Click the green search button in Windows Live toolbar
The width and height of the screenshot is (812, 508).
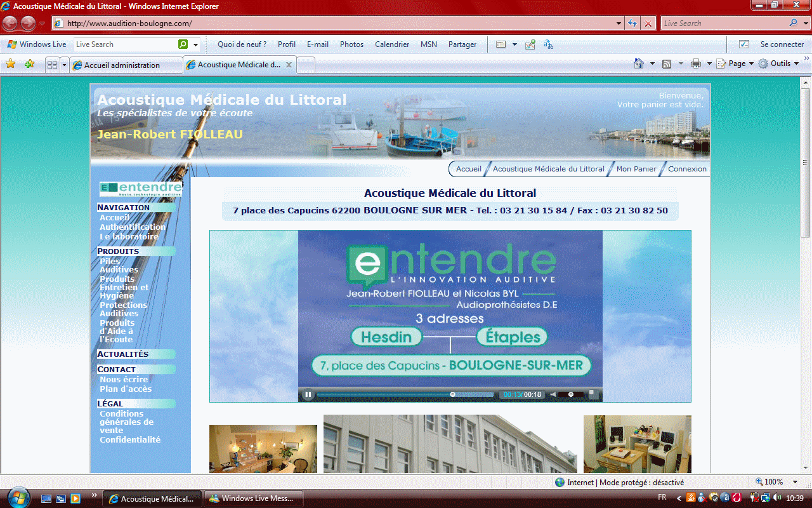point(183,44)
